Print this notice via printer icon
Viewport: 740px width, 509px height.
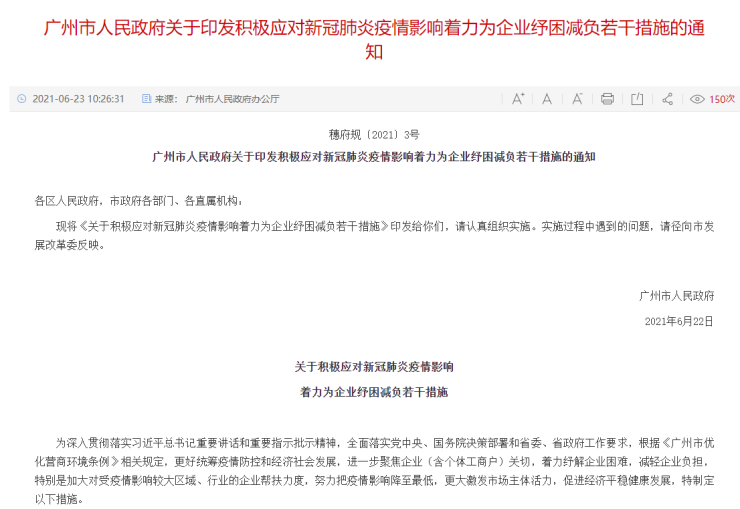pyautogui.click(x=607, y=99)
